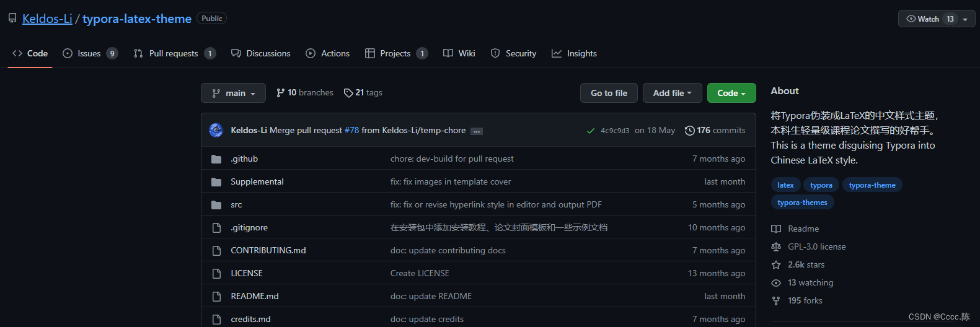Click the repository icon beside Keldos-Li
Screen dimensions: 980x327
tap(12, 19)
